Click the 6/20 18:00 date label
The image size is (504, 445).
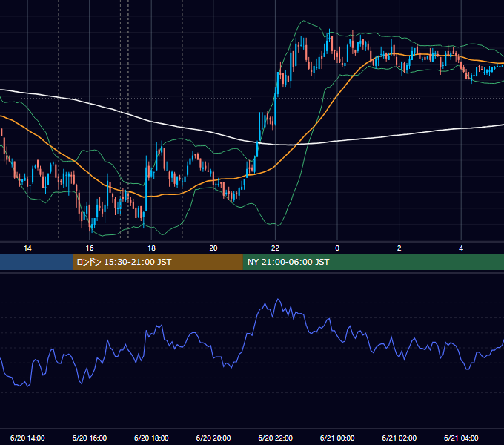pyautogui.click(x=151, y=438)
